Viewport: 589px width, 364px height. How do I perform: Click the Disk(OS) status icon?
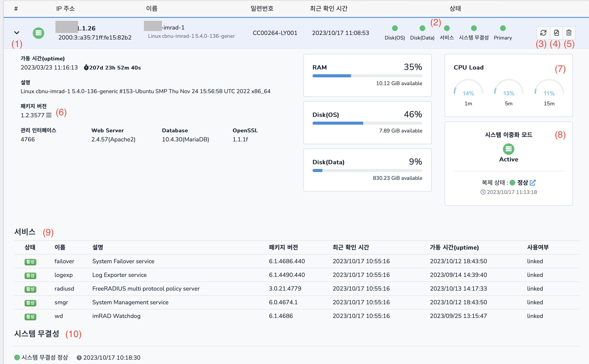pos(394,29)
